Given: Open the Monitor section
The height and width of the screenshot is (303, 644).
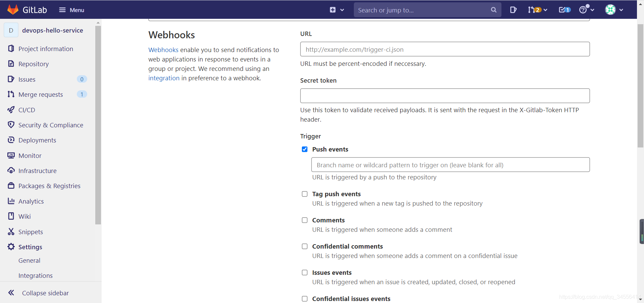Looking at the screenshot, I should pyautogui.click(x=30, y=155).
